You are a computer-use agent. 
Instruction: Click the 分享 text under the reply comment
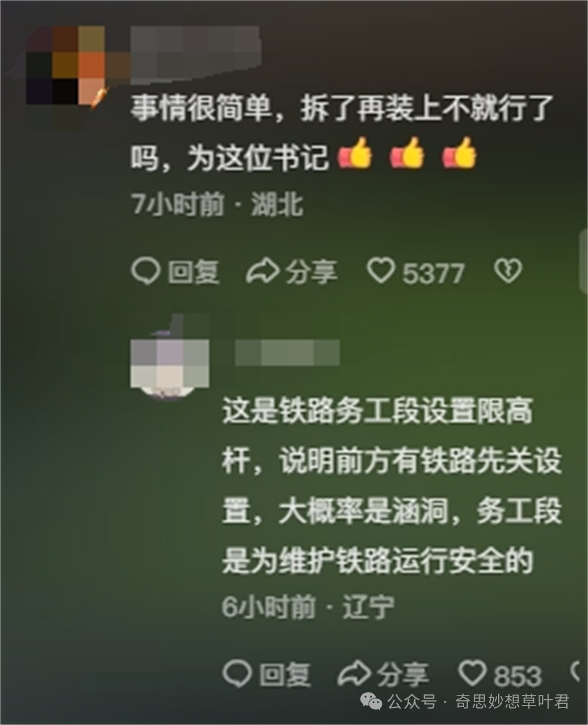pyautogui.click(x=403, y=674)
